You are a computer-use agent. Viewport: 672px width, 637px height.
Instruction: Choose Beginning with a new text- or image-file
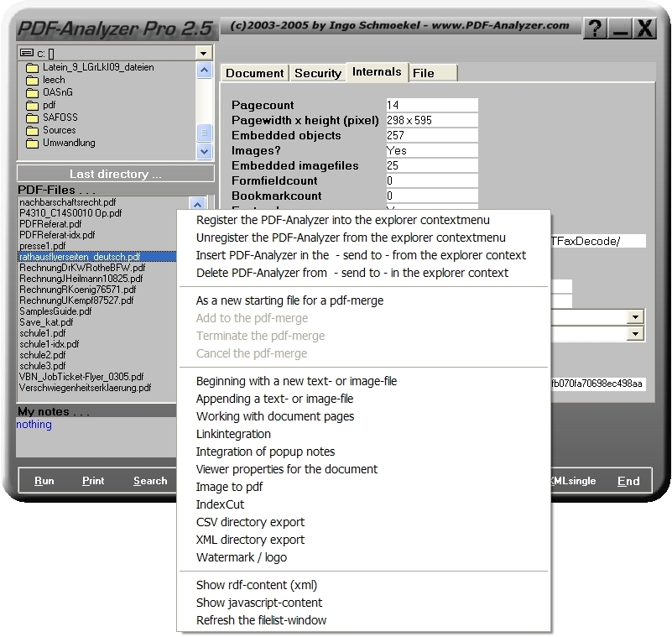click(363, 382)
